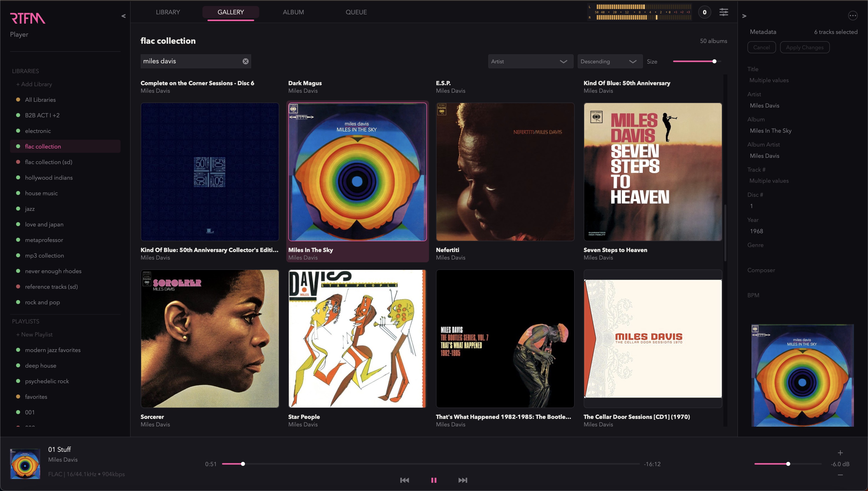Seek in the playback progress bar
Image resolution: width=868 pixels, height=491 pixels.
click(x=431, y=464)
